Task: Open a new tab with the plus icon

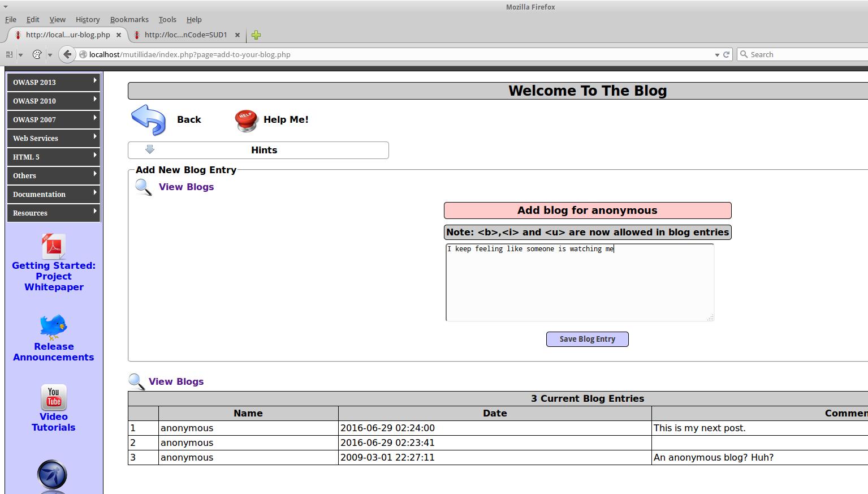Action: tap(256, 35)
